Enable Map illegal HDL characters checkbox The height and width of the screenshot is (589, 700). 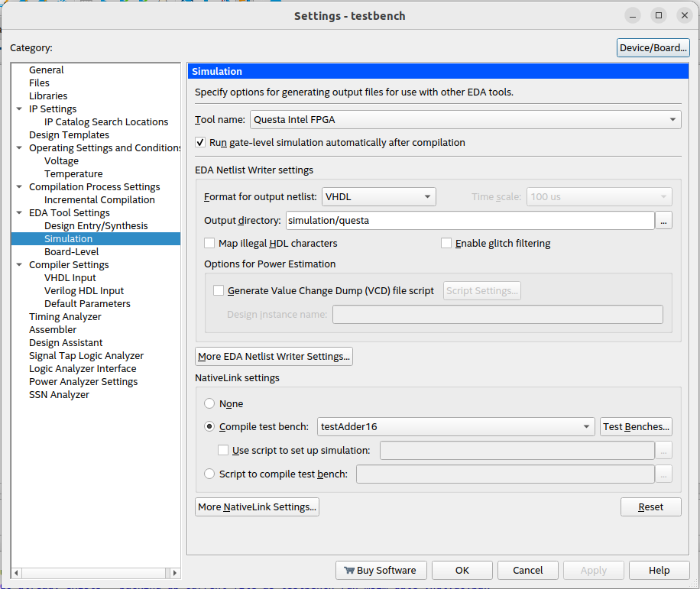point(209,244)
